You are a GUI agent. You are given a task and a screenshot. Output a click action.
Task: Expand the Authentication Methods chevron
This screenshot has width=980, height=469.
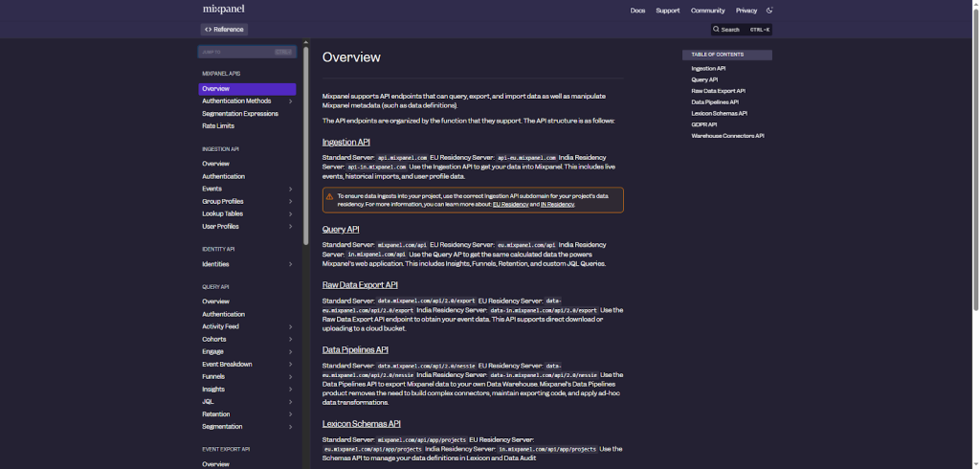(290, 101)
